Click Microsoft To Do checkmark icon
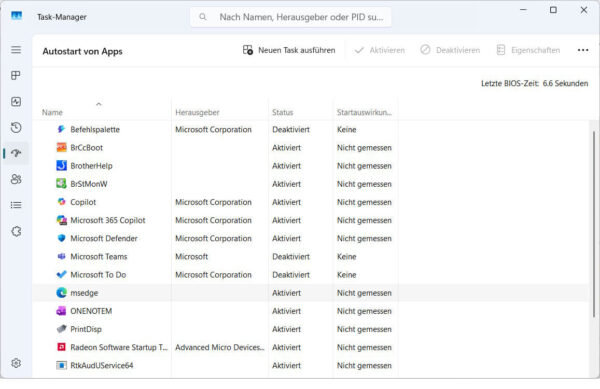This screenshot has height=389, width=600. click(x=61, y=274)
